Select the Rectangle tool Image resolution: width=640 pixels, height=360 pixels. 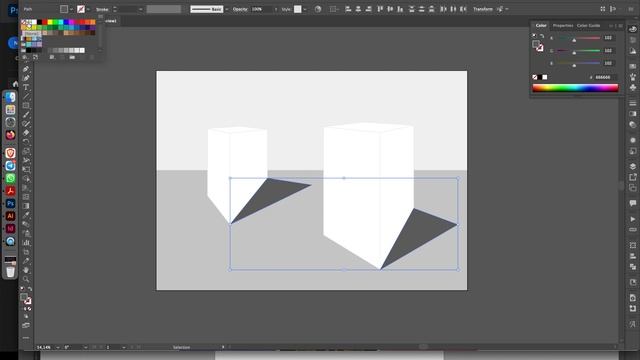pos(26,105)
